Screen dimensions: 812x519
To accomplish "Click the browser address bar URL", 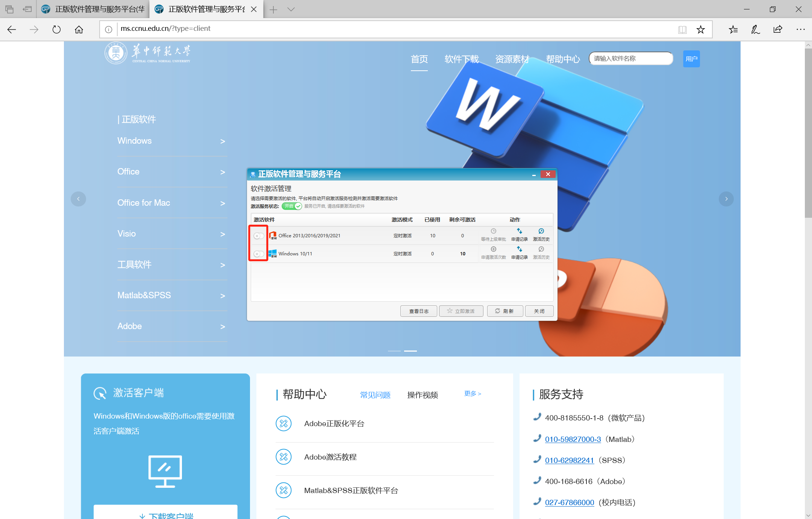I will (x=165, y=29).
